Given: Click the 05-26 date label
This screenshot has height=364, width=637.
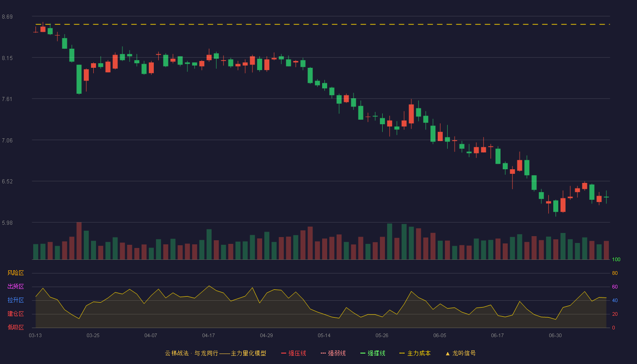Looking at the screenshot, I should (x=382, y=335).
